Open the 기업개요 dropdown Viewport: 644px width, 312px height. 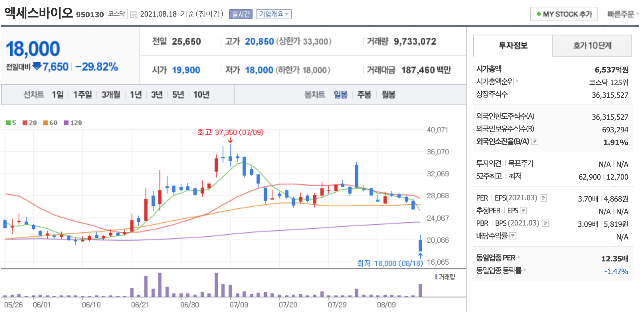click(x=273, y=14)
